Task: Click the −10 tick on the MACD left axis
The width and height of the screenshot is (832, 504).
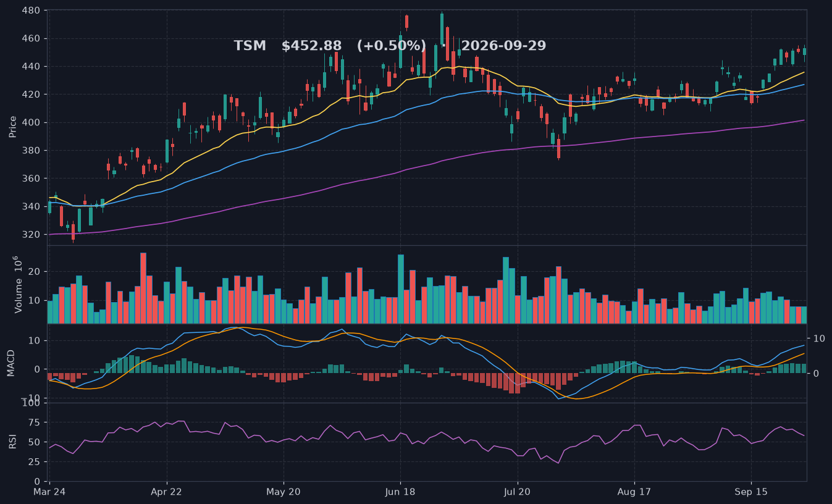Action: pos(32,398)
